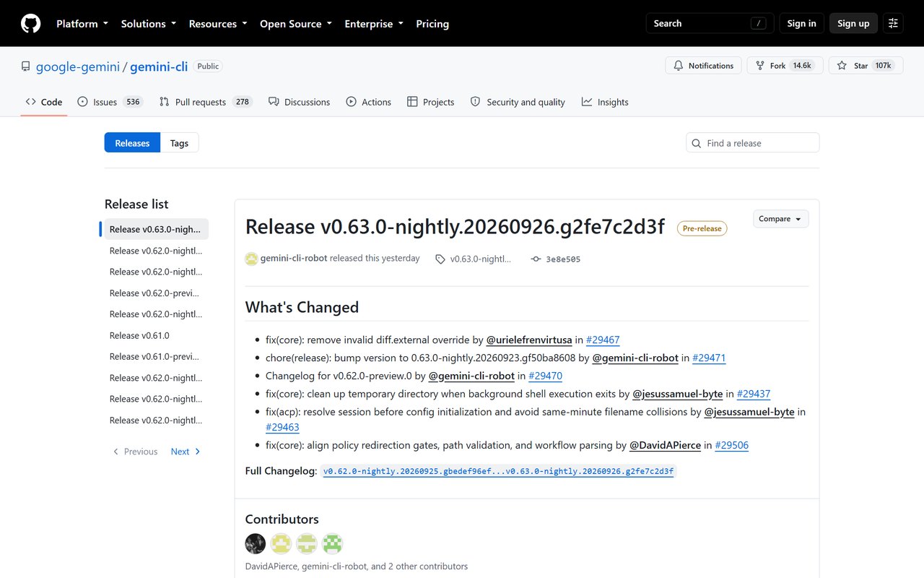The height and width of the screenshot is (578, 924).
Task: Click the Projects table icon
Action: click(x=412, y=102)
